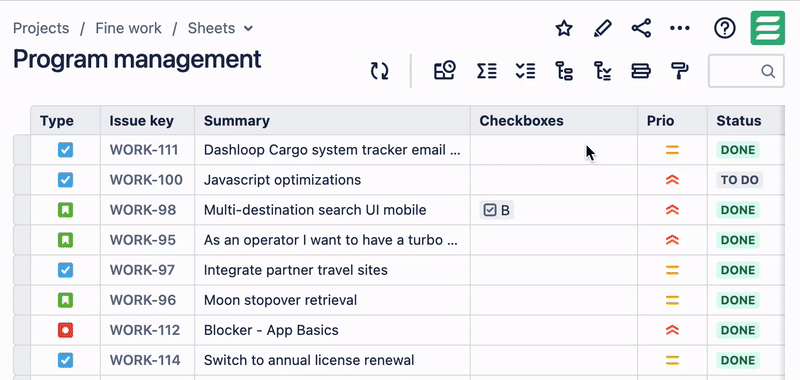The width and height of the screenshot is (800, 380).
Task: Click DONE status of WORK-112
Action: 738,330
